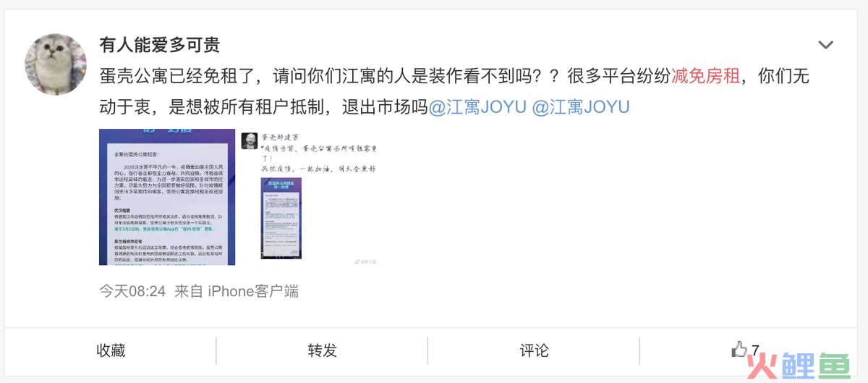Open the right screenshot image of reposted text
Viewport: 868px width, 383px height.
click(x=310, y=197)
